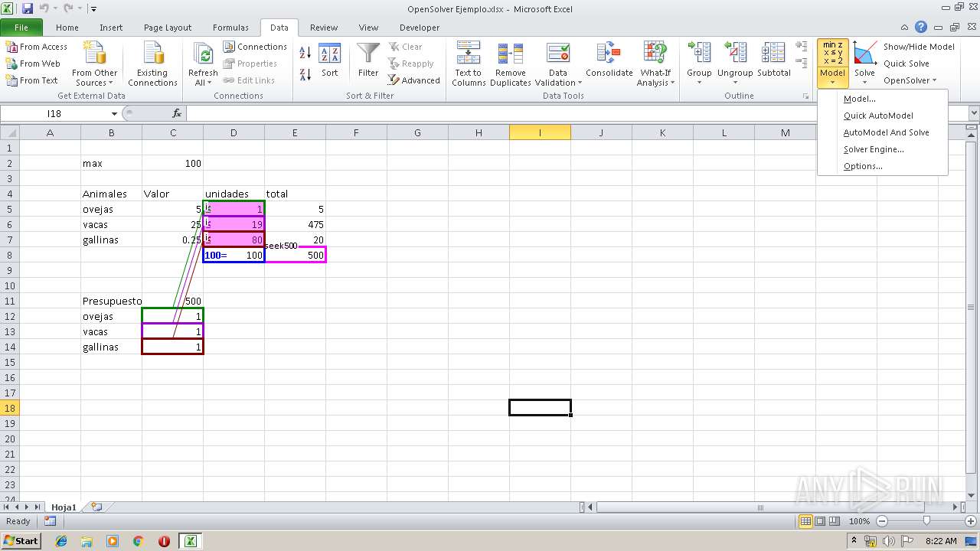Click the Ungroup outline icon
Image resolution: width=980 pixels, height=551 pixels.
(735, 54)
